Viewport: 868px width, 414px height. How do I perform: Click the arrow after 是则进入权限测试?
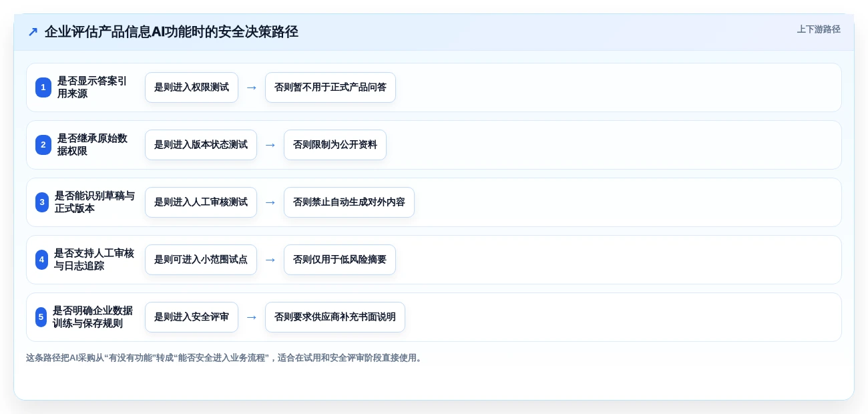point(252,87)
